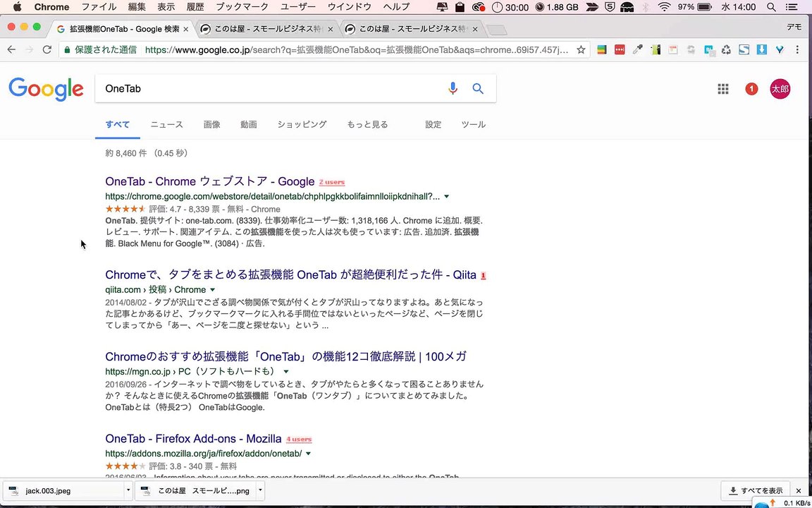Image resolution: width=812 pixels, height=508 pixels.
Task: Open the ブックマーク menu
Action: (x=242, y=7)
